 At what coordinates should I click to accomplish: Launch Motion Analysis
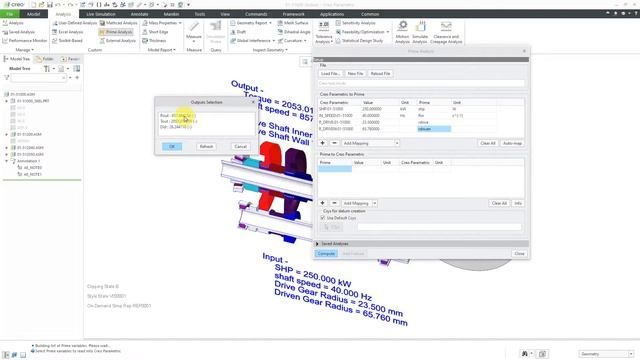[x=402, y=32]
